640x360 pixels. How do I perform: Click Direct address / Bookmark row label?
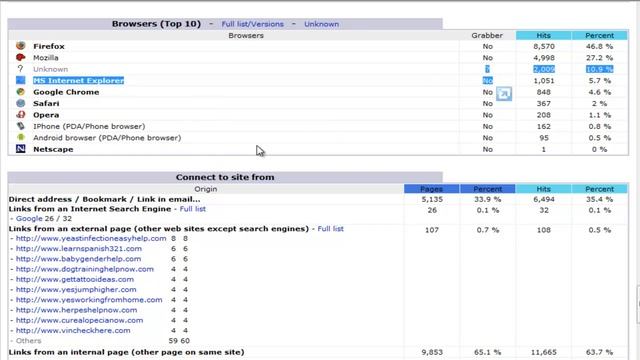[x=104, y=199]
